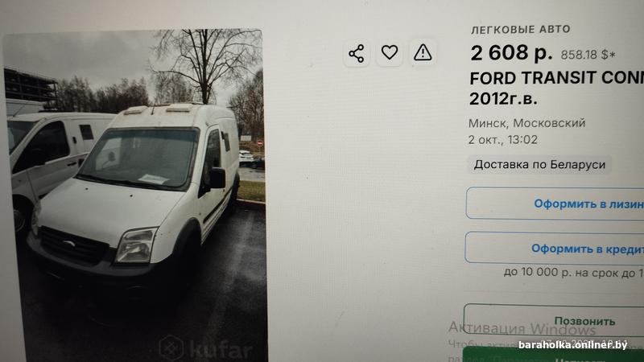Click the Оформить в кредит button
The width and height of the screenshot is (644, 362).
click(x=555, y=248)
